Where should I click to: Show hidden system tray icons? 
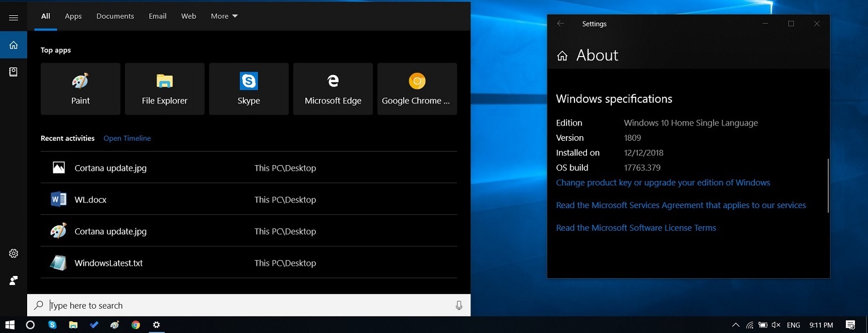coord(736,325)
